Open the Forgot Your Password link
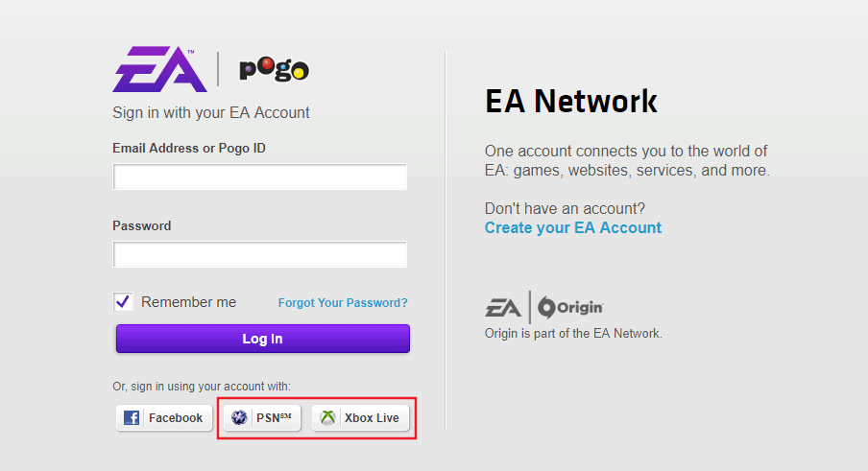Viewport: 868px width, 471px height. 343,303
